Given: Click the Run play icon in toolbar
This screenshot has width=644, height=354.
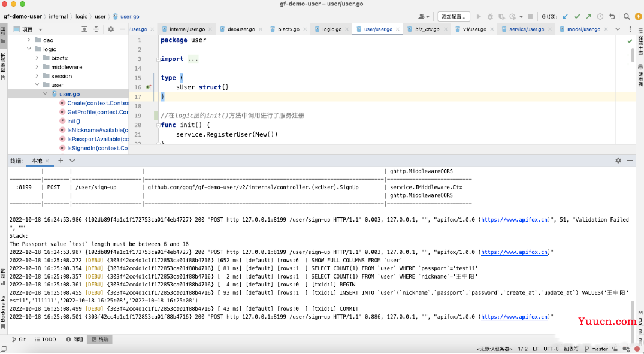Looking at the screenshot, I should pyautogui.click(x=479, y=16).
